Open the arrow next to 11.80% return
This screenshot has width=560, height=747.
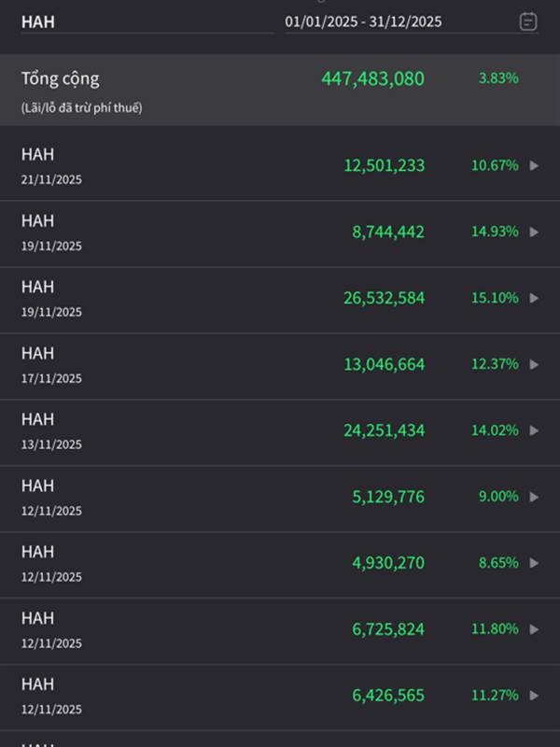click(x=534, y=629)
